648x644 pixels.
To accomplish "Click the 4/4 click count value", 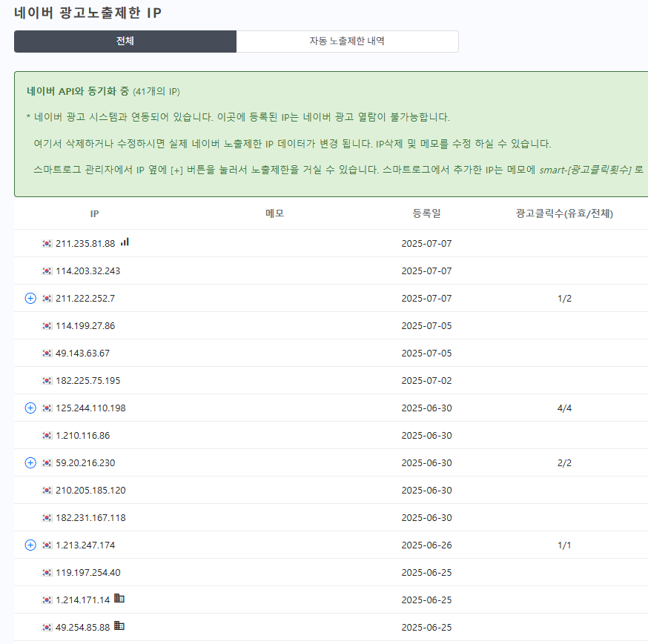I will [564, 408].
